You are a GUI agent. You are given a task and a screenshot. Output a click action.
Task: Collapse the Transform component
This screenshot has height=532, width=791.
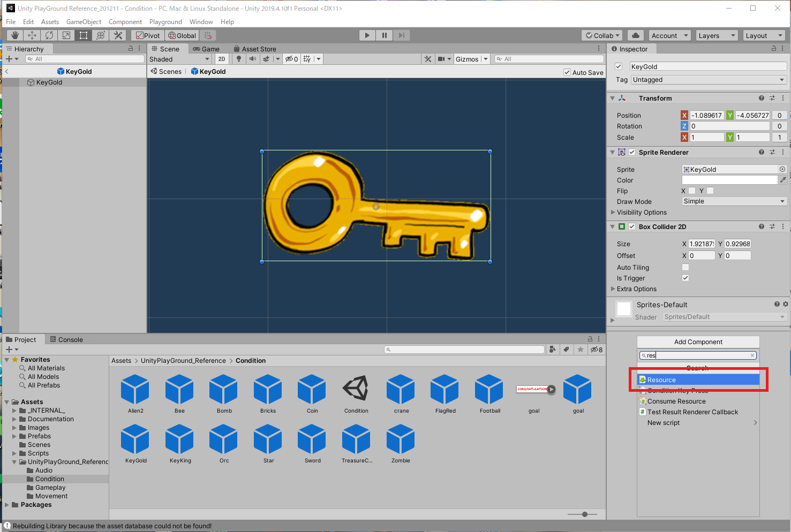(x=612, y=98)
